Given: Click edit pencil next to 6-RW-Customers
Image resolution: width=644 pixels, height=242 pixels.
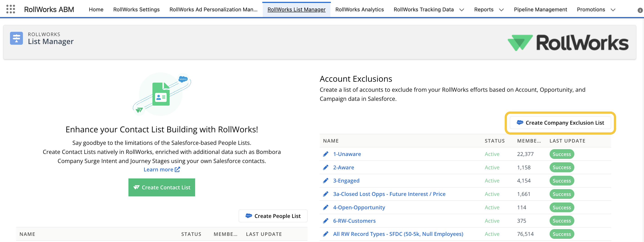Looking at the screenshot, I should [325, 221].
